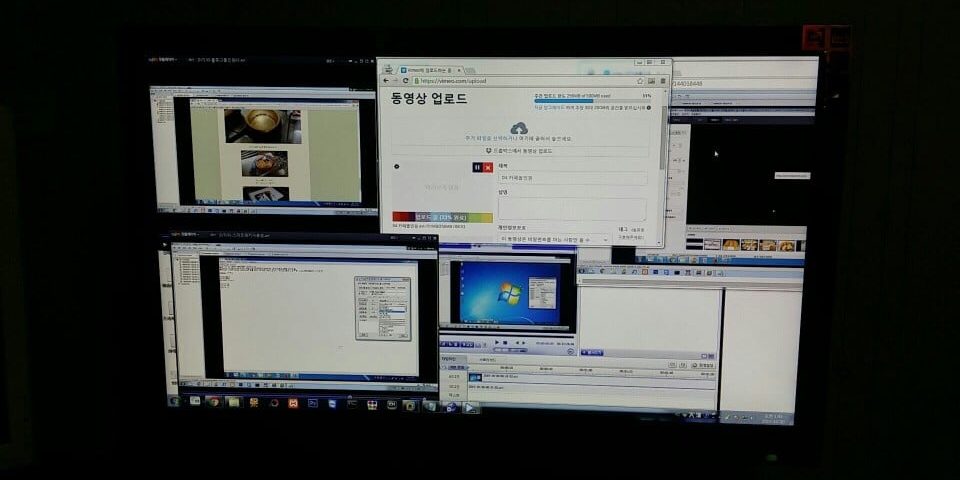Click the colorful upload progress bar
The width and height of the screenshot is (960, 480).
(x=441, y=216)
